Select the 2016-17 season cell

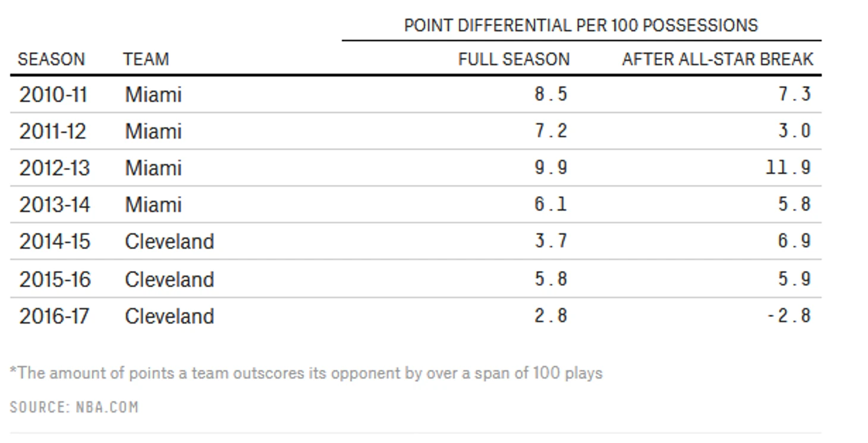click(x=54, y=316)
